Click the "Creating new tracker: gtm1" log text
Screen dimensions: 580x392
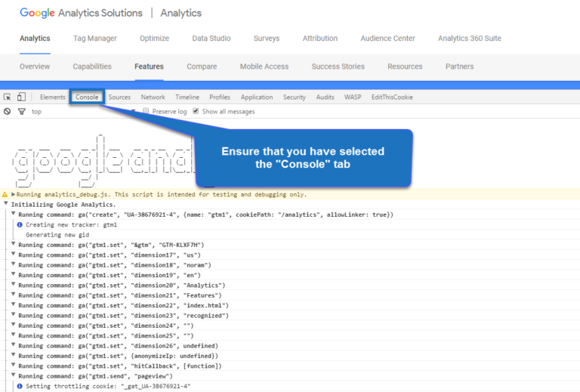[x=72, y=224]
